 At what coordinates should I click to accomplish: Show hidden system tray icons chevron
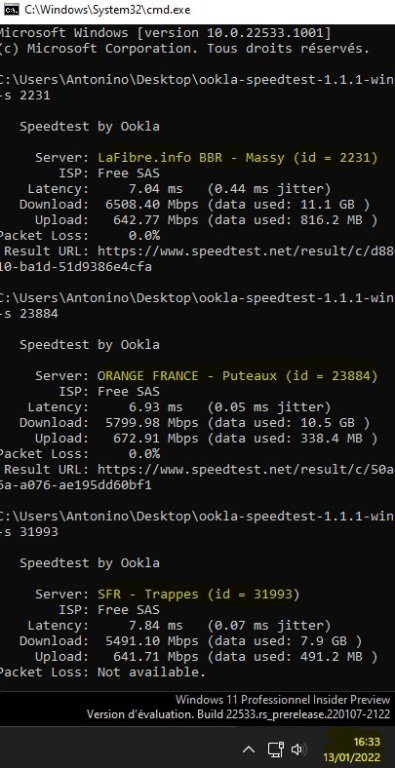[x=248, y=749]
